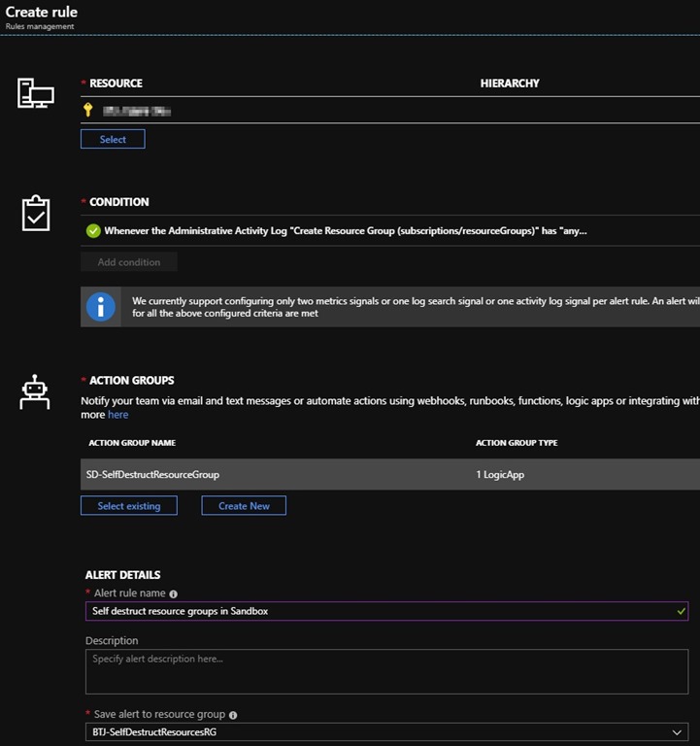Screen dimensions: 700x746
Task: Click the Create New action group button
Action: click(x=244, y=506)
